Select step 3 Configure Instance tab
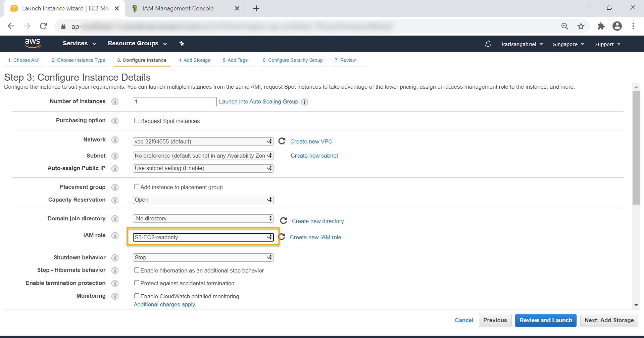Image resolution: width=644 pixels, height=338 pixels. [142, 60]
